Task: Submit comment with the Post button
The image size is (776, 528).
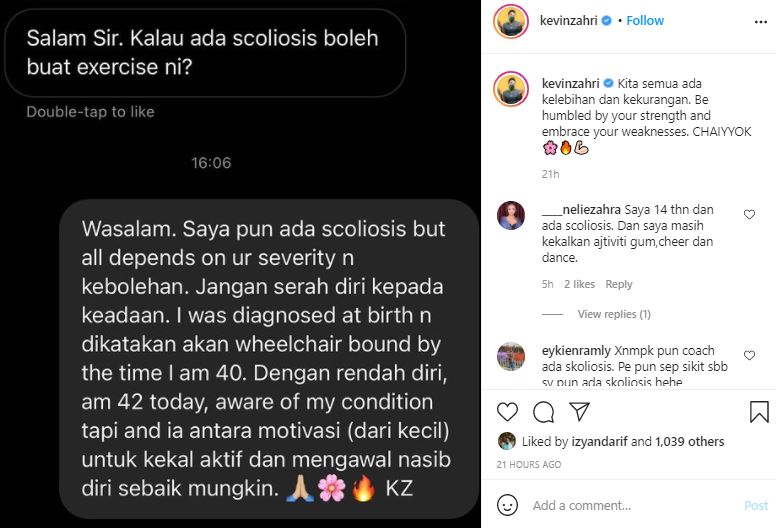Action: pos(756,505)
